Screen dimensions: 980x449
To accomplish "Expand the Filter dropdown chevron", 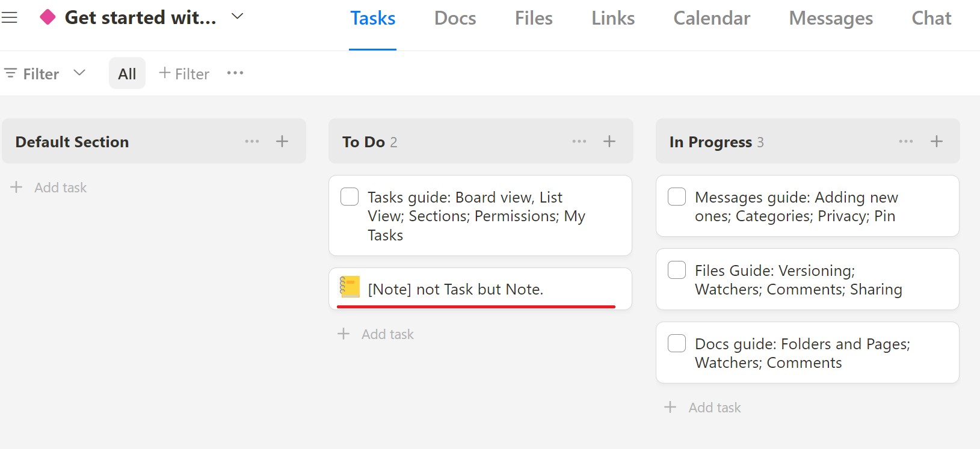I will (79, 73).
